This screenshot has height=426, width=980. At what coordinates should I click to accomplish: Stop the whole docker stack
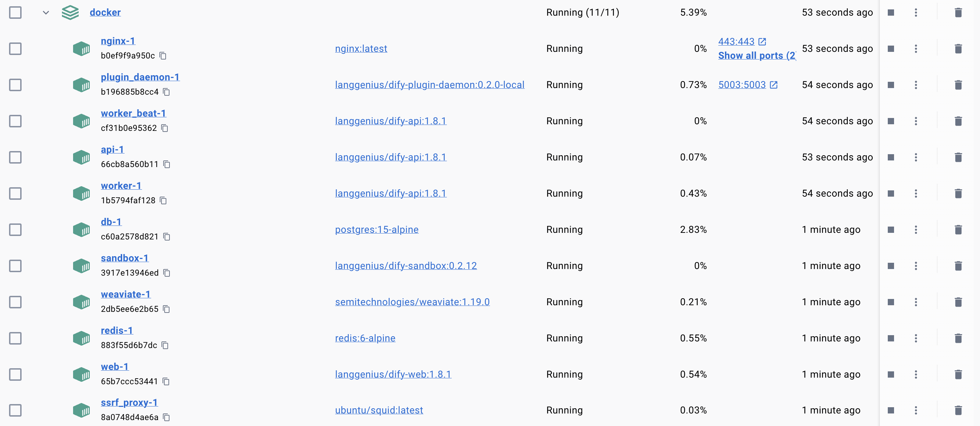[891, 13]
